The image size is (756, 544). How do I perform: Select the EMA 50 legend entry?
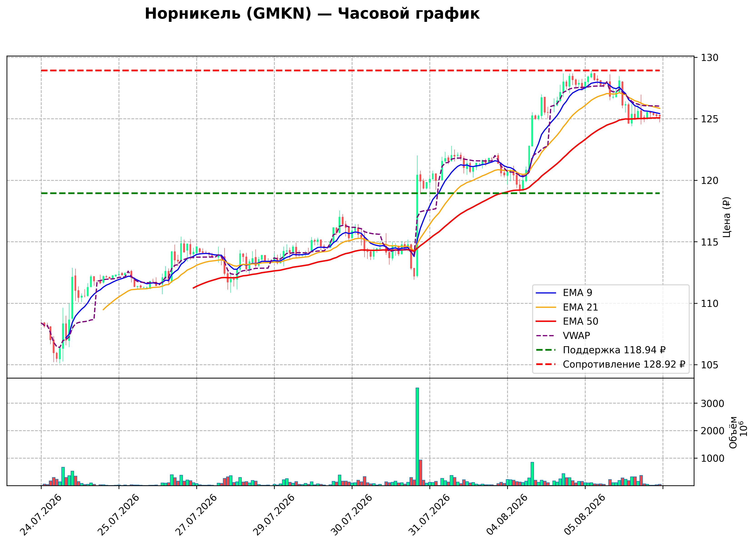coord(567,321)
